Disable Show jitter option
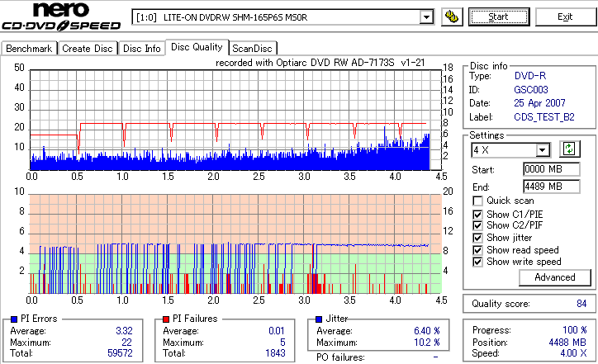The image size is (598, 364). coord(477,239)
